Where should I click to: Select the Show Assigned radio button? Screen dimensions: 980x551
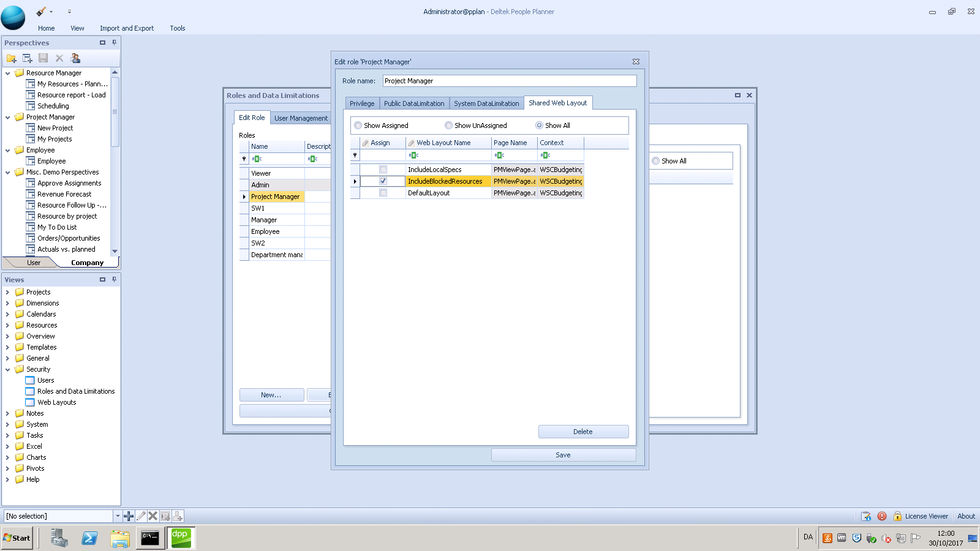[x=358, y=126]
